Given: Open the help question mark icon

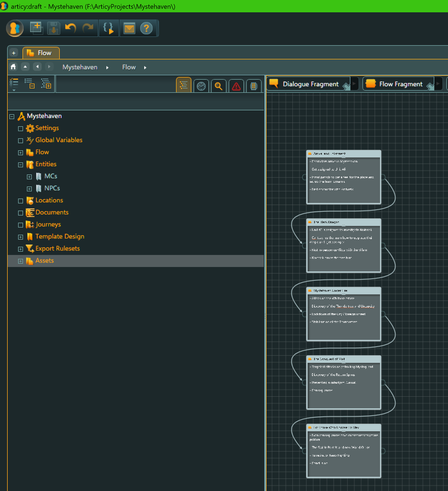Looking at the screenshot, I should pyautogui.click(x=146, y=28).
